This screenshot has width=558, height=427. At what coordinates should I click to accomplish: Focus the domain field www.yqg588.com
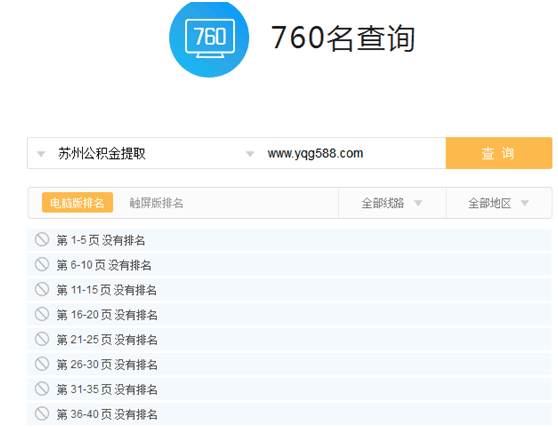tap(352, 153)
